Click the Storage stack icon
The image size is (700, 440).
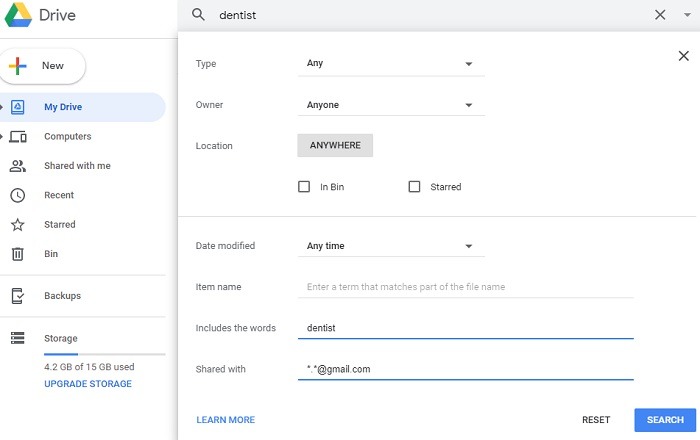(x=18, y=338)
